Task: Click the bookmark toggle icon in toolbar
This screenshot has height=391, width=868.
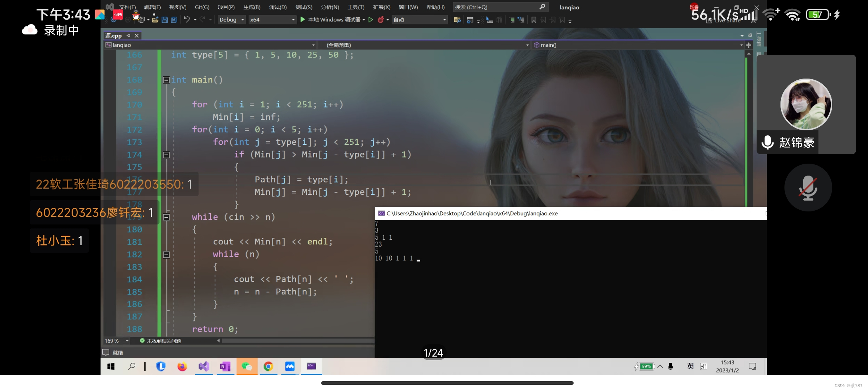Action: coord(534,20)
